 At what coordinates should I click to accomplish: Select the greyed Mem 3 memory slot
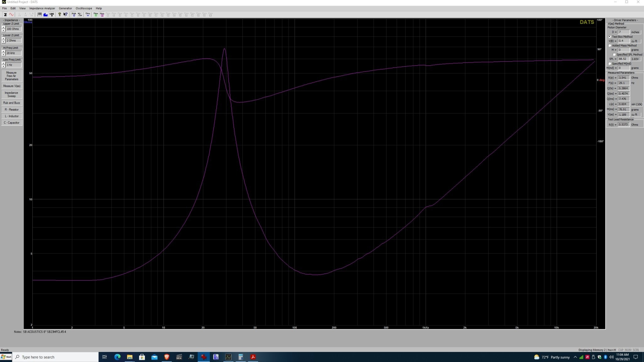point(108,14)
